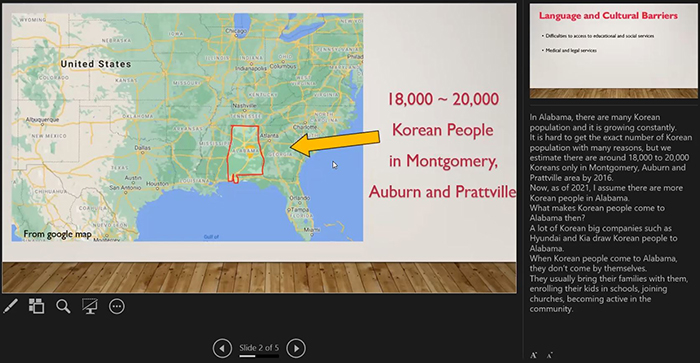Click the '18,000 ~ 20,000' text on slide
The height and width of the screenshot is (363, 700).
tap(442, 99)
